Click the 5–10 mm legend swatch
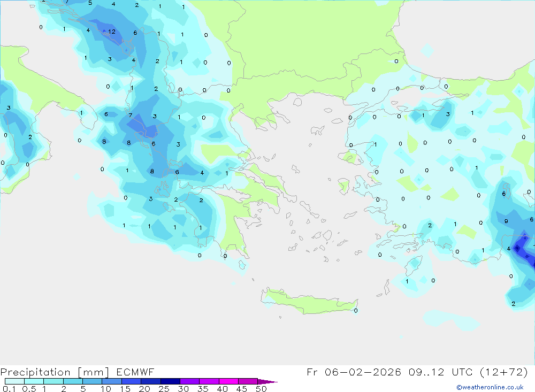535x392 pixels. tap(93, 381)
